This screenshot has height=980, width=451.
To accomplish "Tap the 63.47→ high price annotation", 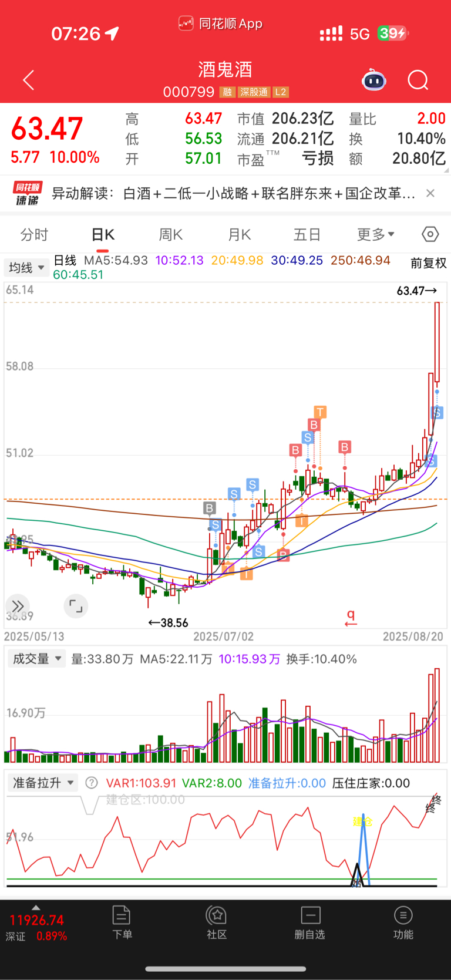I will point(417,291).
